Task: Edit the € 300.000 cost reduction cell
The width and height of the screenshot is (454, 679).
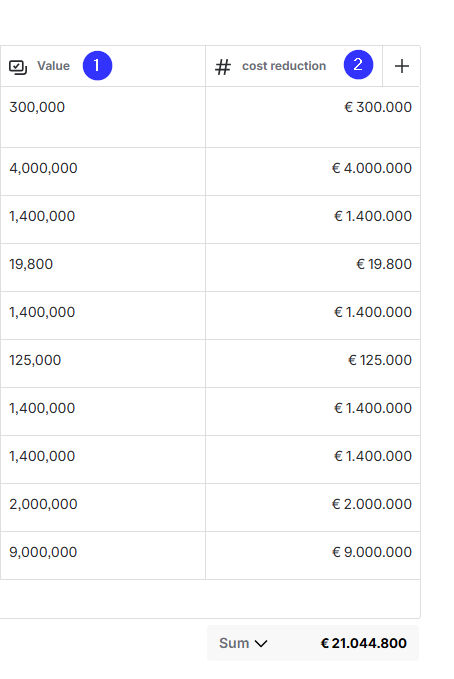Action: click(313, 117)
